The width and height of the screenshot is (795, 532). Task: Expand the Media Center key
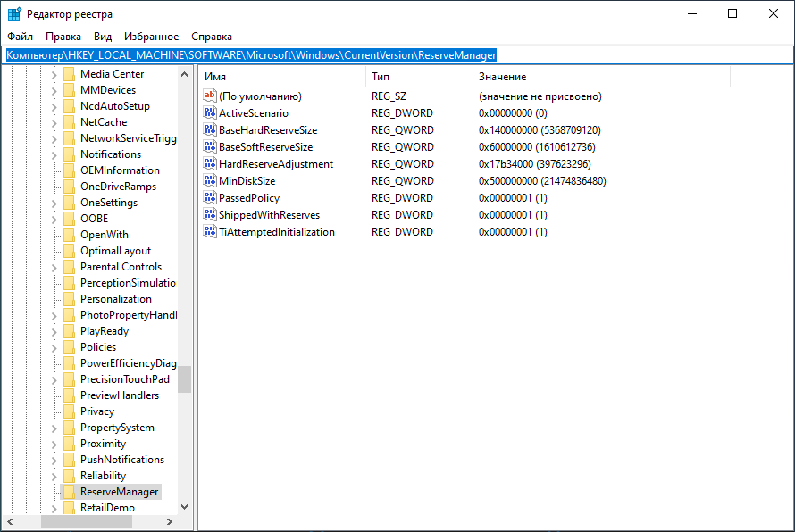pos(54,74)
